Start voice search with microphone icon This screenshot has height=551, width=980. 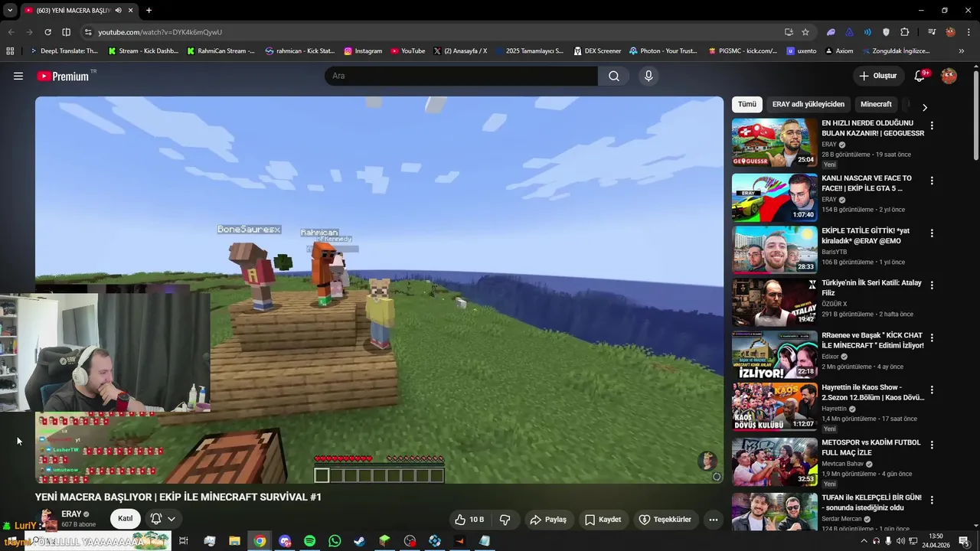(648, 76)
